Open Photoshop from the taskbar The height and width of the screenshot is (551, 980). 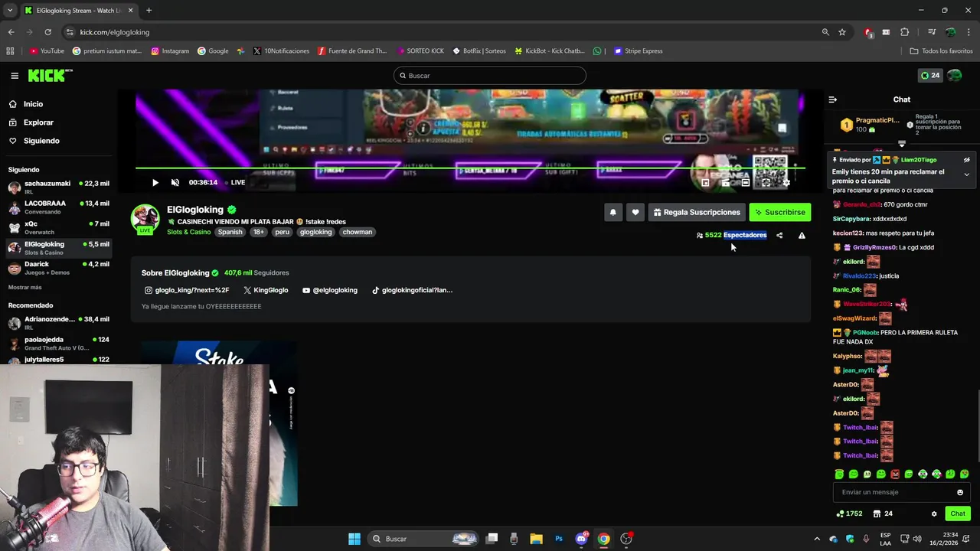click(559, 539)
